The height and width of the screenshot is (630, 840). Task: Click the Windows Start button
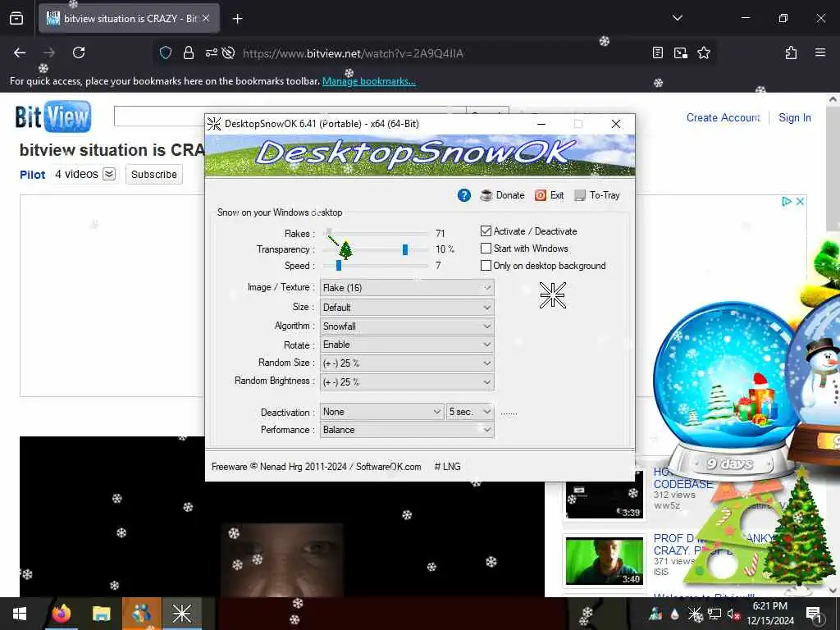click(x=20, y=614)
